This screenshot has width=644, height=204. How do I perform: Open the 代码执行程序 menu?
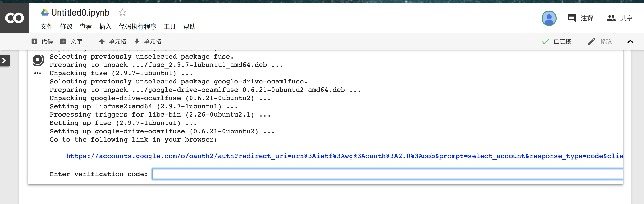[138, 27]
